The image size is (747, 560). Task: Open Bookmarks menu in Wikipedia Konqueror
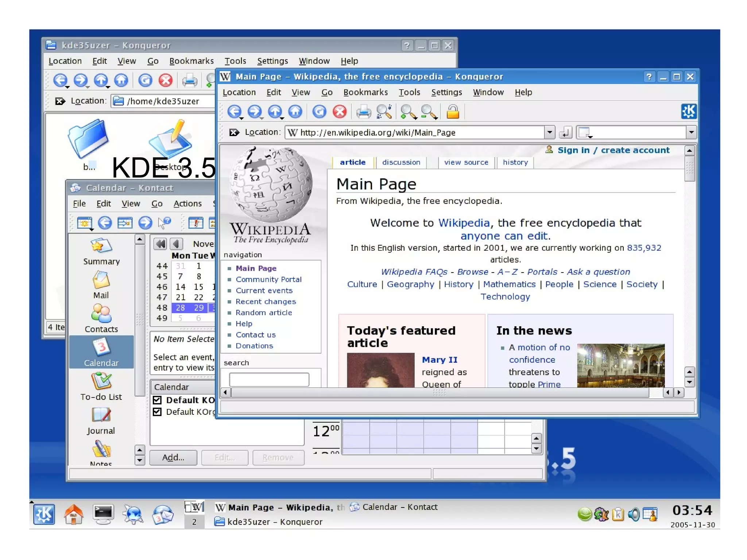(365, 92)
